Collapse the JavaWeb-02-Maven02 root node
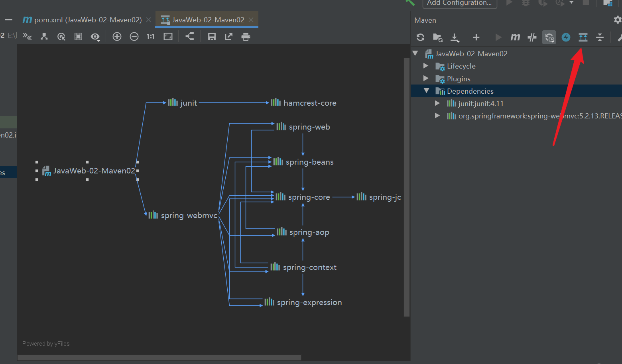The height and width of the screenshot is (364, 622). pyautogui.click(x=415, y=53)
